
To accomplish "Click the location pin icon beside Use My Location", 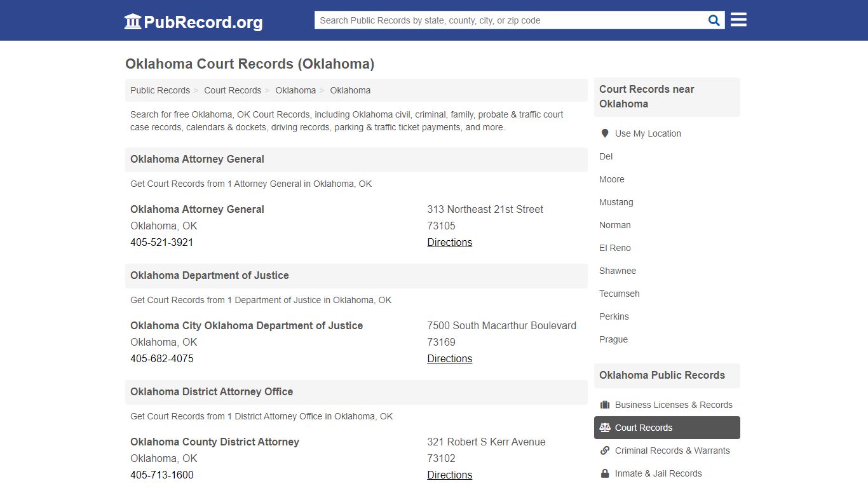I will [x=605, y=133].
